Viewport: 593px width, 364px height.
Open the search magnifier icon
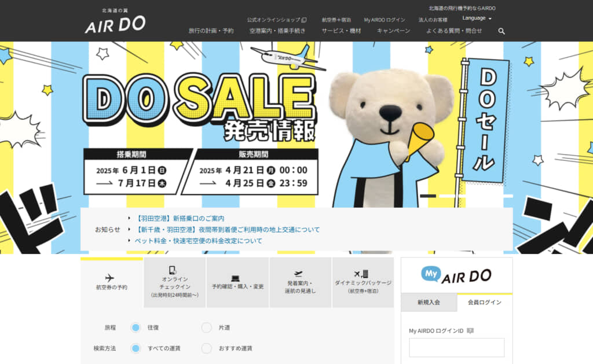point(502,31)
